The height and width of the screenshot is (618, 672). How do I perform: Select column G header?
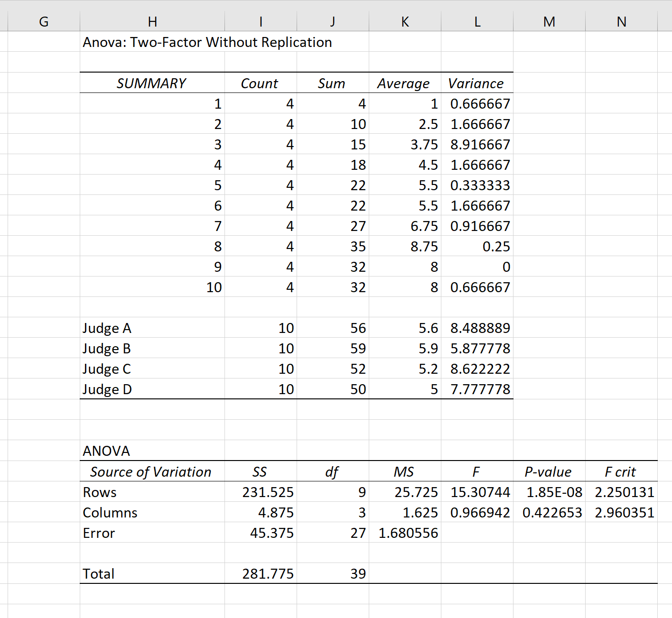coord(44,21)
